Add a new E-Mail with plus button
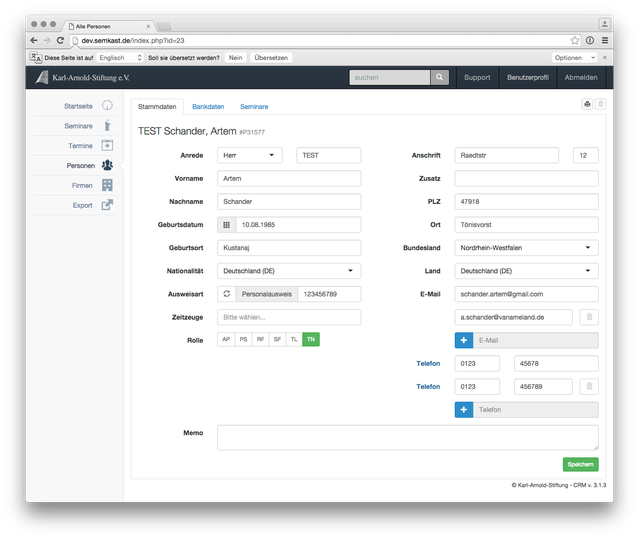Viewport: 640px width, 540px height. click(464, 340)
